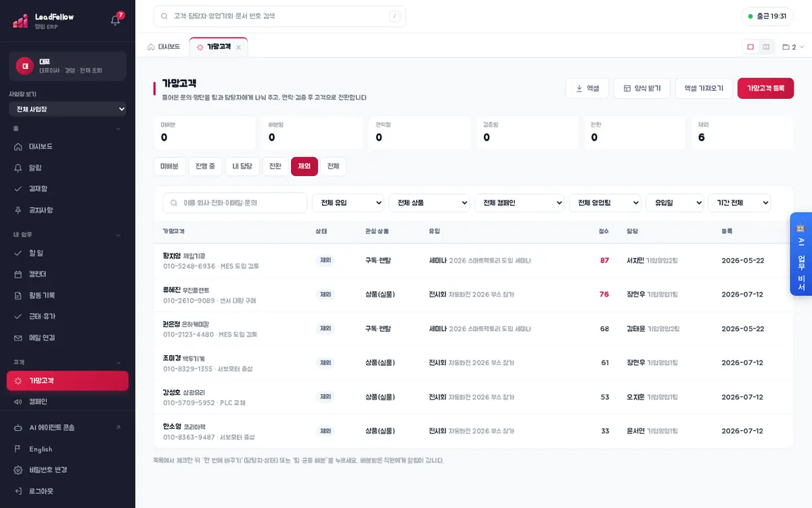Open 비밀번호 변경 settings item
The image size is (812, 508).
tap(68, 470)
